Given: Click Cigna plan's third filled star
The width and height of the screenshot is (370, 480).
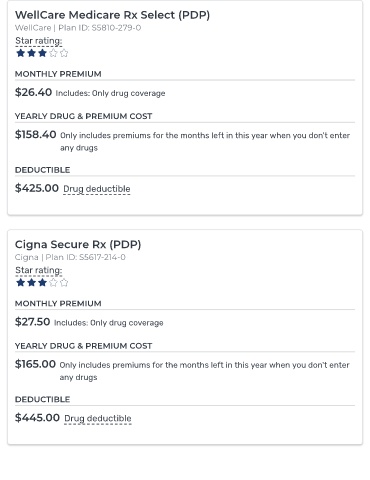Looking at the screenshot, I should [42, 283].
